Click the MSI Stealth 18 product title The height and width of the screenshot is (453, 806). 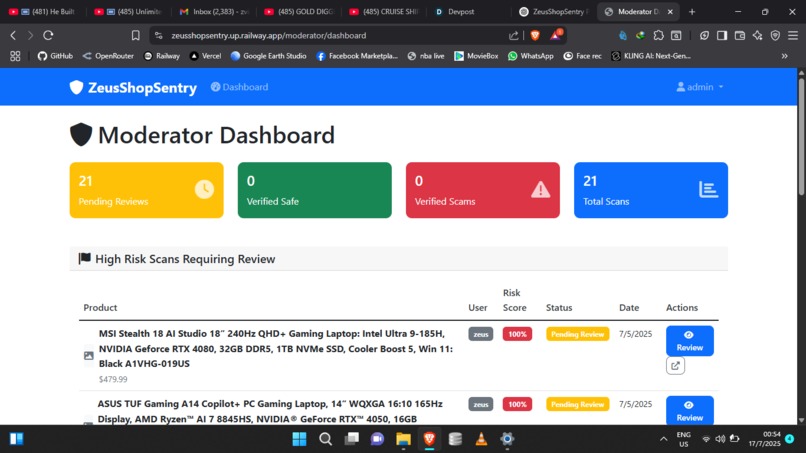[276, 349]
